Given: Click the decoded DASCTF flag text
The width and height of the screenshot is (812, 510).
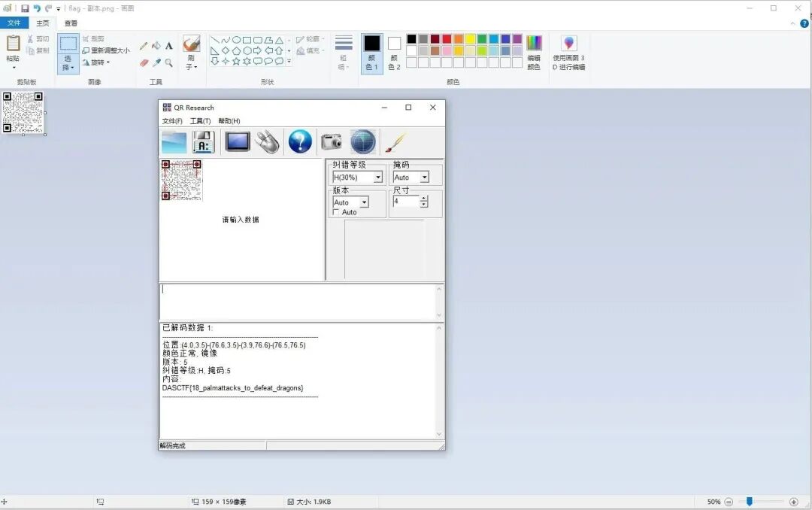Looking at the screenshot, I should 232,387.
